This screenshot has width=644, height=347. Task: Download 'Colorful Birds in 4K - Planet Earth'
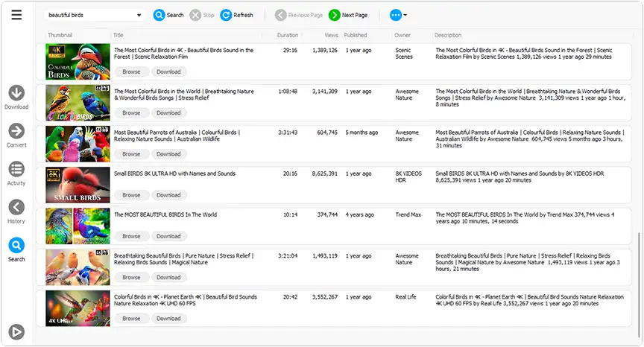point(168,318)
